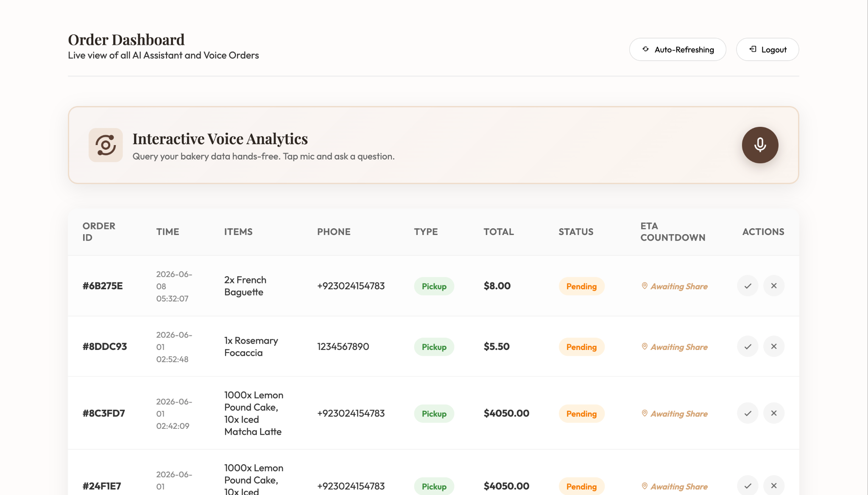Viewport: 868px width, 495px height.
Task: Click location pin icon for order #6B275E
Action: (x=645, y=286)
